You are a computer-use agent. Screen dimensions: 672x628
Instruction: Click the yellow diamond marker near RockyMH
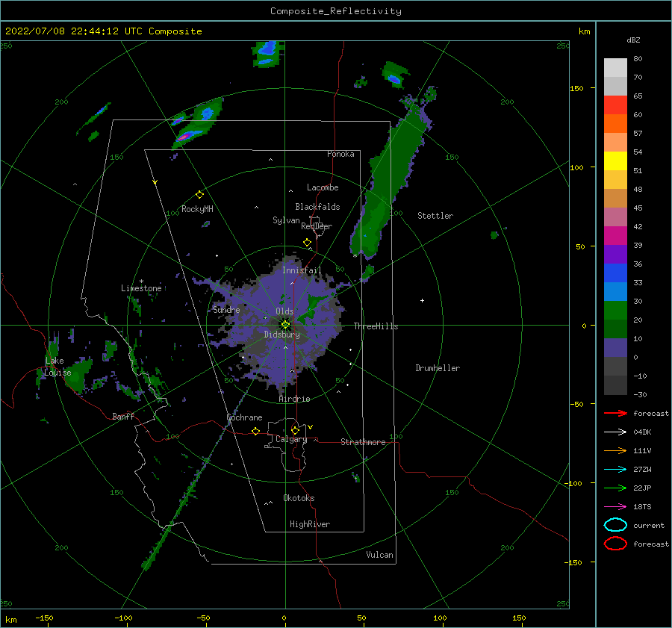point(199,195)
